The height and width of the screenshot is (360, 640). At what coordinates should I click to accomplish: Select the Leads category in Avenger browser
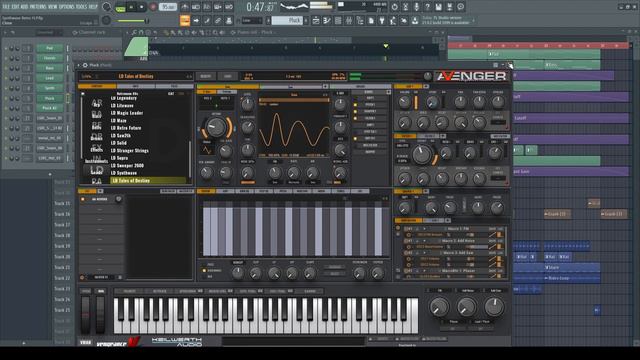[97, 170]
